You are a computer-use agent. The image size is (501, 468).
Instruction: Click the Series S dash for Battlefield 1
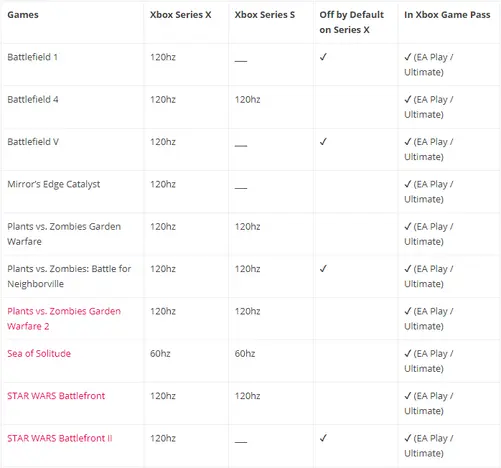[x=241, y=61]
